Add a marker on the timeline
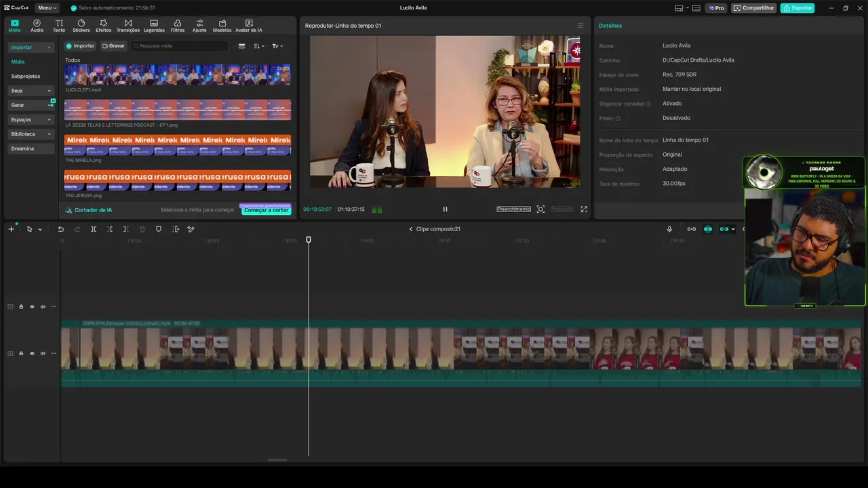 pos(159,229)
